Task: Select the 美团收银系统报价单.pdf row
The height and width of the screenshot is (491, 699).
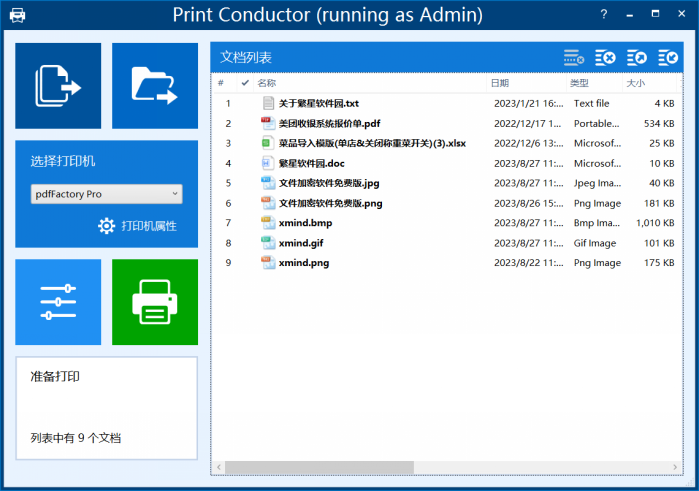Action: pos(447,124)
